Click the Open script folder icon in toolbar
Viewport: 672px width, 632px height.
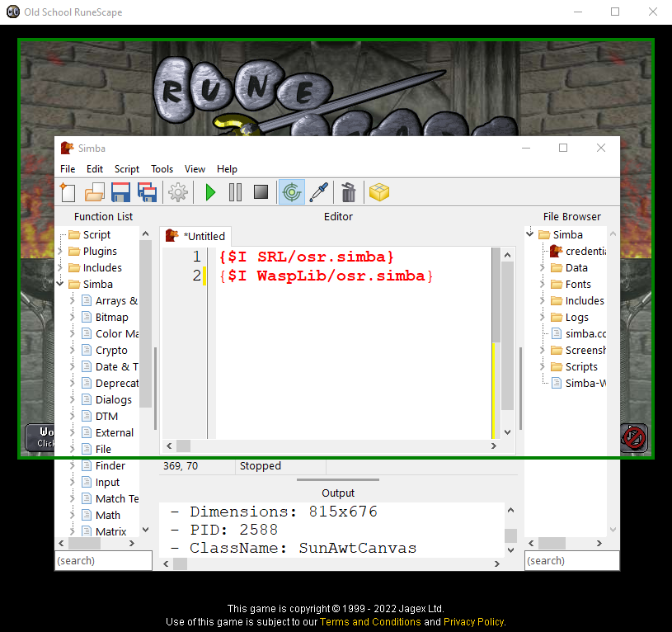pos(94,192)
